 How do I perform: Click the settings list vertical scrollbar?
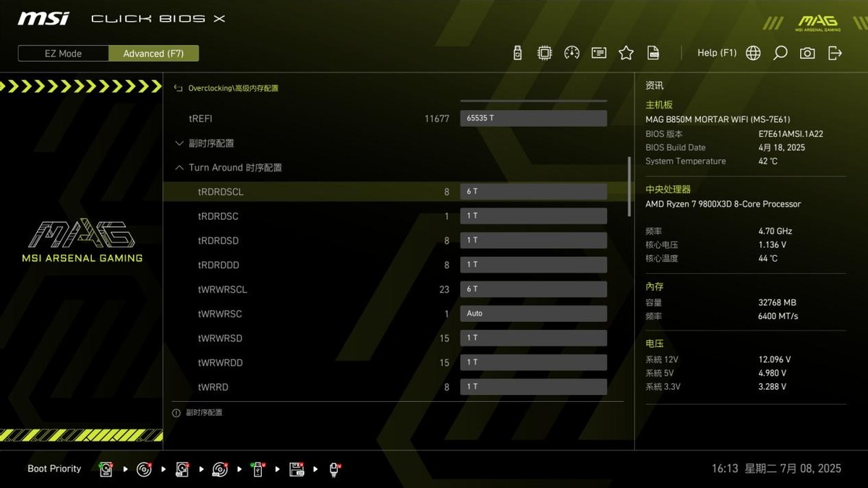pyautogui.click(x=629, y=187)
